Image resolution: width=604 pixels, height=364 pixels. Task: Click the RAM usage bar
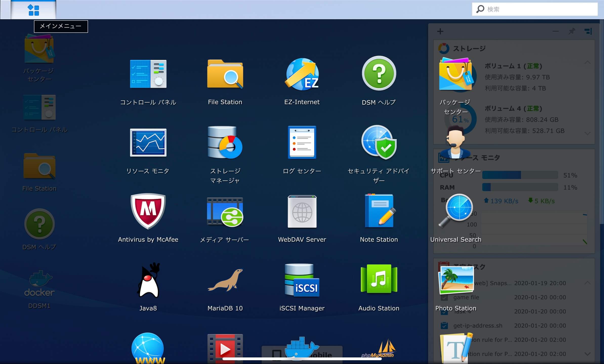[x=520, y=187]
